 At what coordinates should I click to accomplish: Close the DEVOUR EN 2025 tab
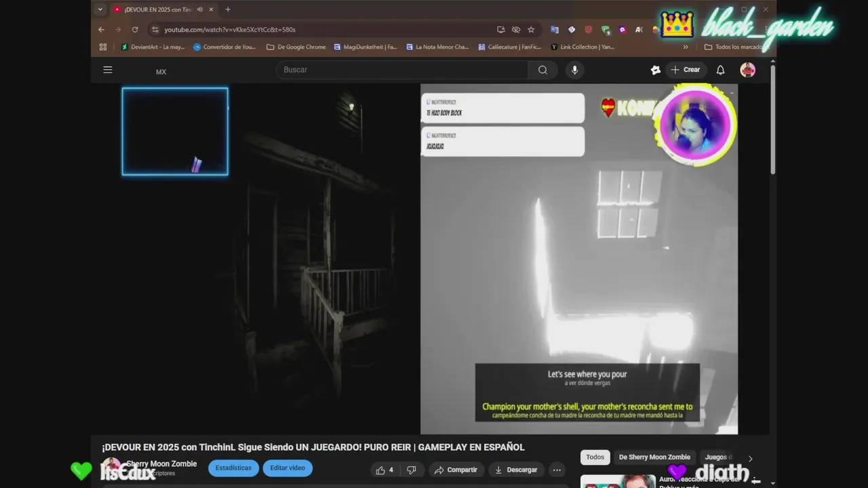[x=211, y=9]
